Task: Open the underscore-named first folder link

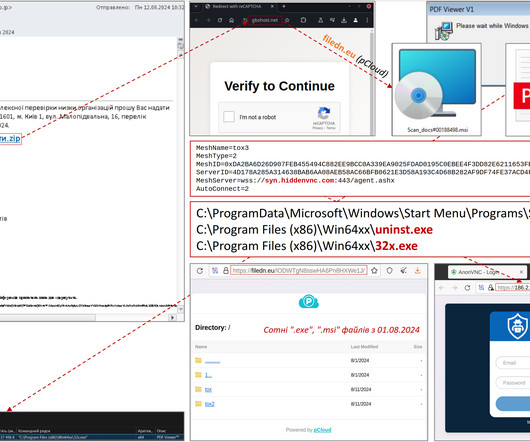Action: pyautogui.click(x=212, y=362)
